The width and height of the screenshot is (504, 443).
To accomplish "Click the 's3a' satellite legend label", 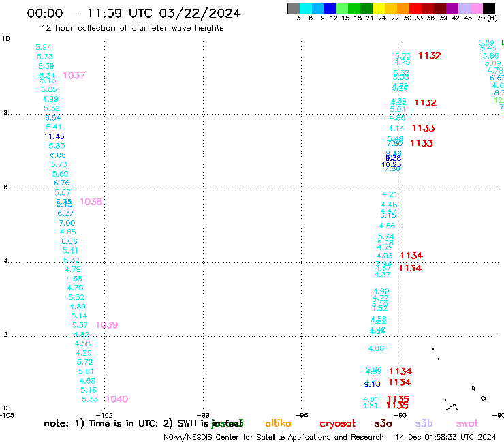I will 383,423.
